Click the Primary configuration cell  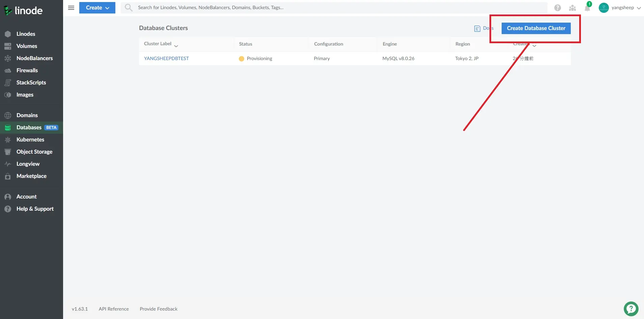[x=322, y=58]
